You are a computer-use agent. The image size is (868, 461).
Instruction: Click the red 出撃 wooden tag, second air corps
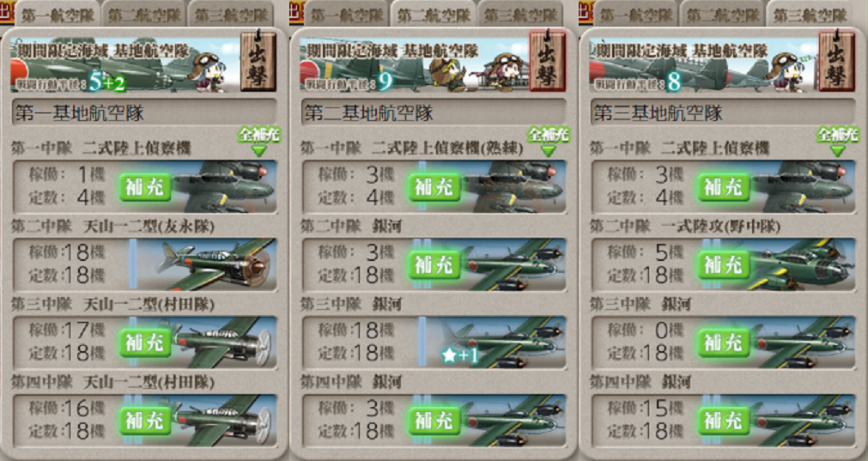point(548,62)
